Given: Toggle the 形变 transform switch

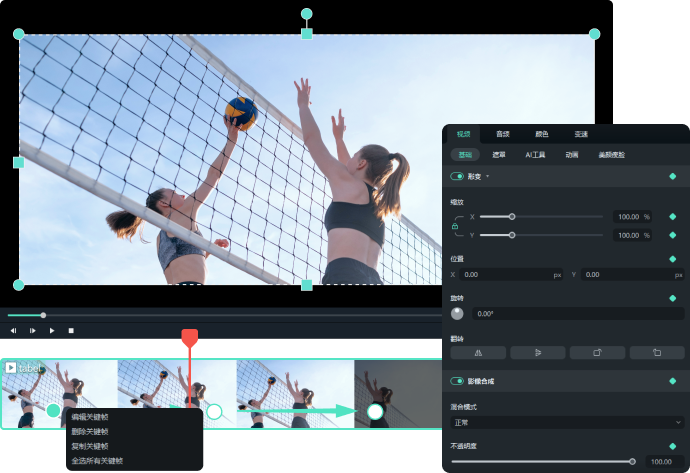Looking at the screenshot, I should 457,176.
